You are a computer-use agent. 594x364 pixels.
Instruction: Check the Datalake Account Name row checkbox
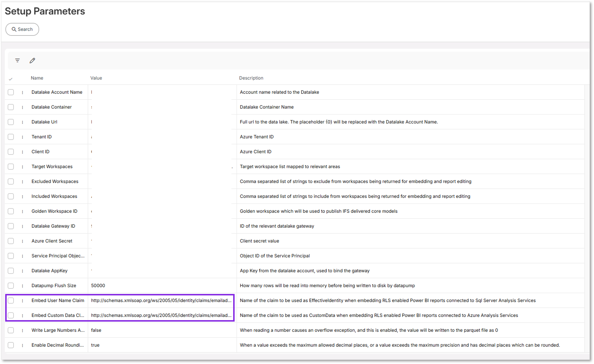coord(11,92)
